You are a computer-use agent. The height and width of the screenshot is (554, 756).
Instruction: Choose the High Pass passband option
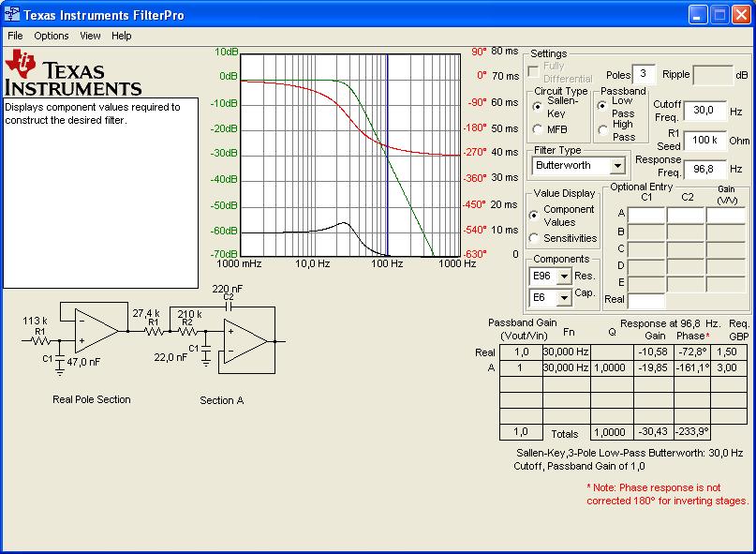[x=602, y=130]
